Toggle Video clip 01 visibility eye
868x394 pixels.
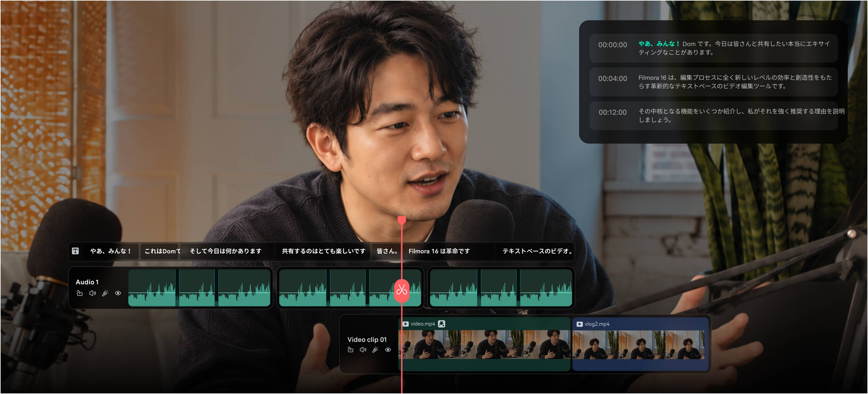[388, 350]
